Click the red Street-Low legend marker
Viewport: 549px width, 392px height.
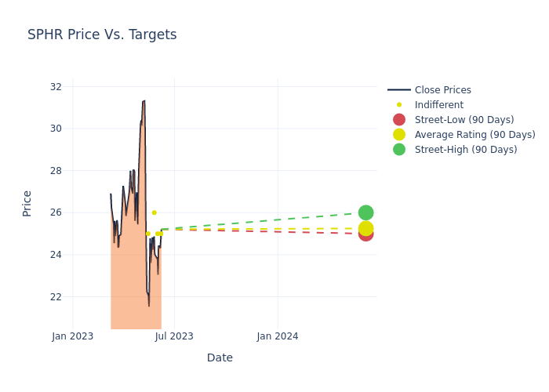tap(399, 120)
